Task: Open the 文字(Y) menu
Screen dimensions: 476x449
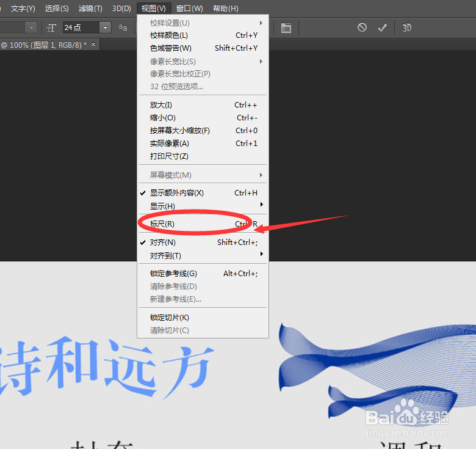Action: pyautogui.click(x=23, y=9)
